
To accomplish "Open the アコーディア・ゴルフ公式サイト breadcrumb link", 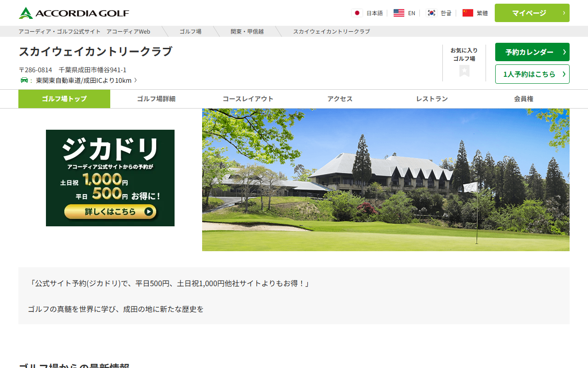I will click(x=85, y=31).
